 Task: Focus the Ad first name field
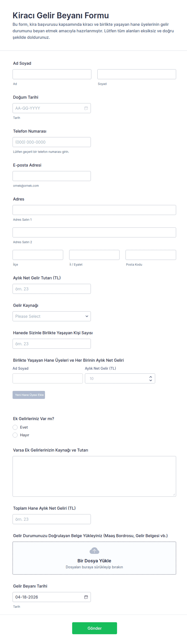pyautogui.click(x=52, y=74)
